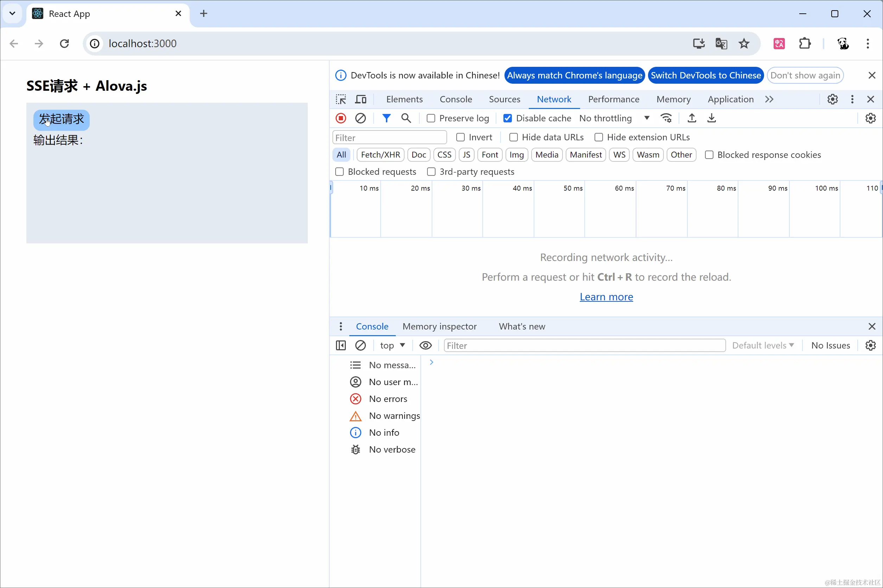This screenshot has width=883, height=588.
Task: Uncheck Disable cache checkbox
Action: click(508, 119)
